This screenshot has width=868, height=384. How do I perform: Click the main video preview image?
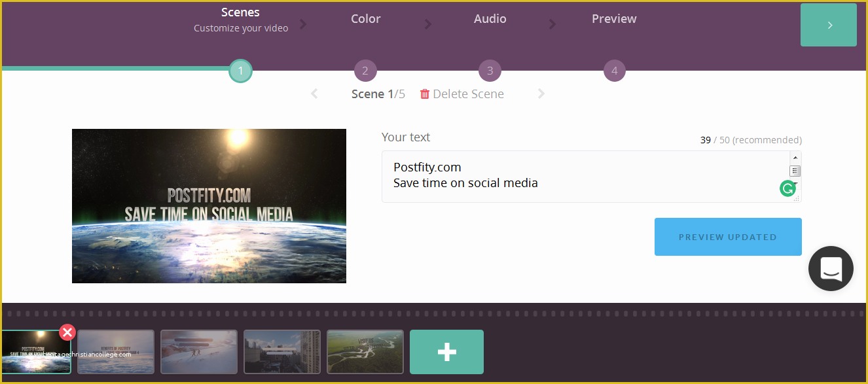(209, 206)
